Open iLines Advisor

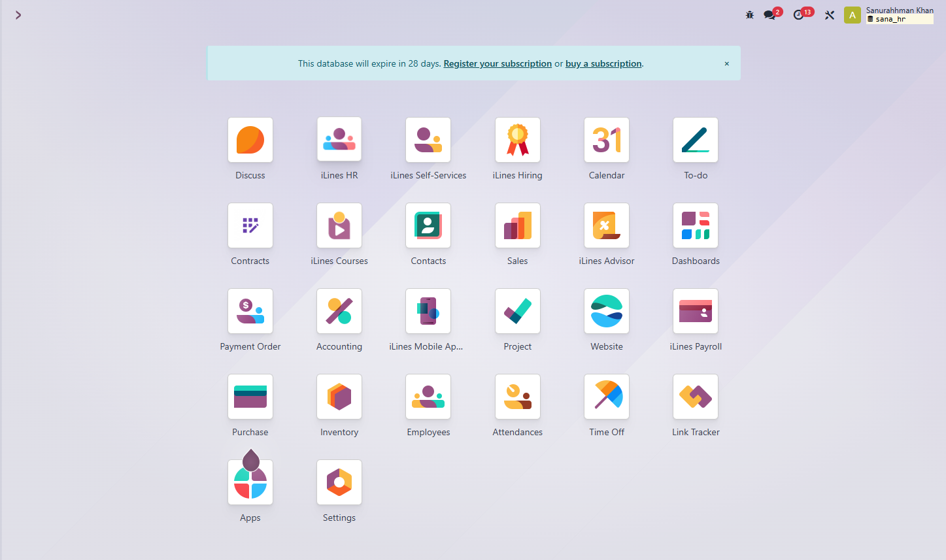point(607,225)
